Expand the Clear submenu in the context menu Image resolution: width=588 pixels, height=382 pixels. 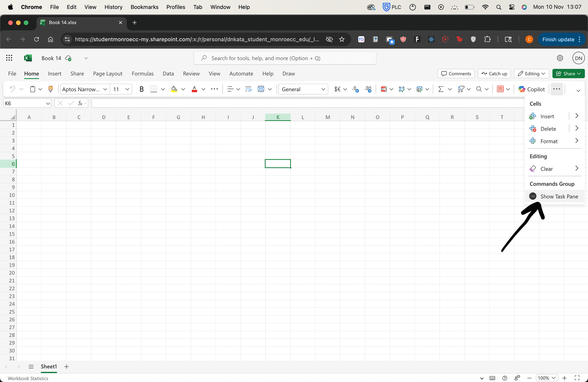pos(577,168)
